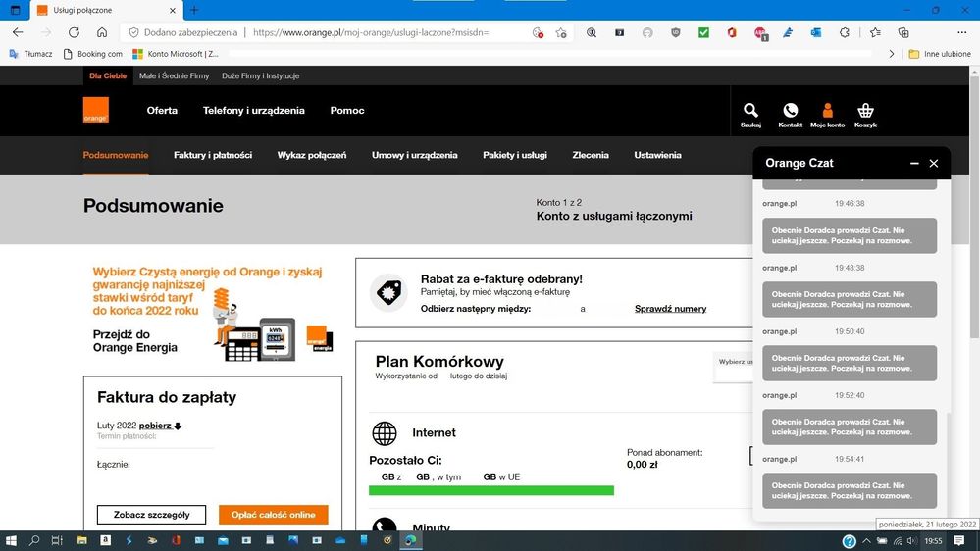Switch to Faktury i płatności tab
The image size is (980, 551).
point(213,155)
